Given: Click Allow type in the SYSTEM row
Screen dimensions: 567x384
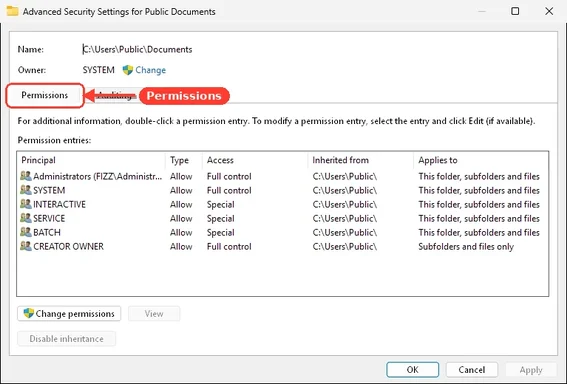Looking at the screenshot, I should click(x=181, y=191).
